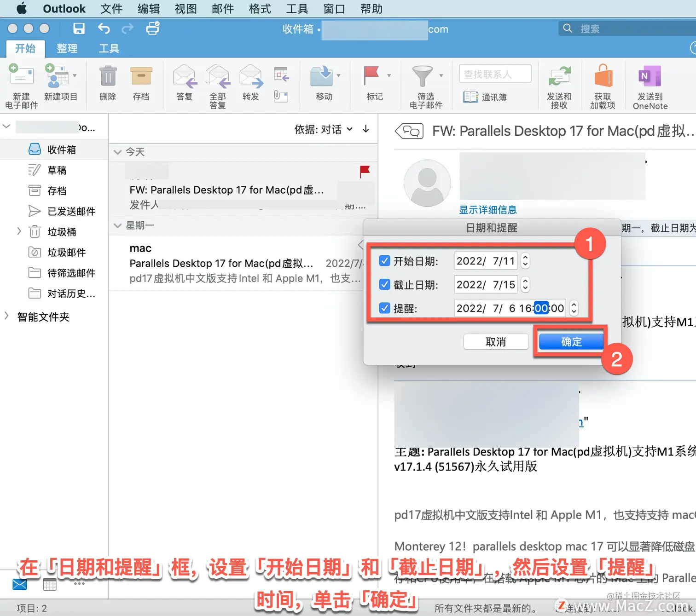Screen dimensions: 696x616
Task: Open the 标记 flag dropdown arrow
Action: coord(389,75)
